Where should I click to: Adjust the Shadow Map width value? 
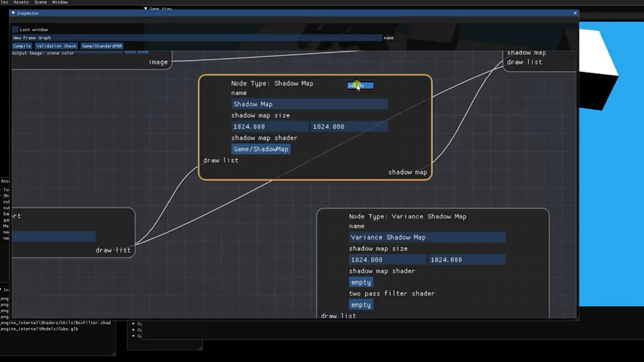pos(270,126)
